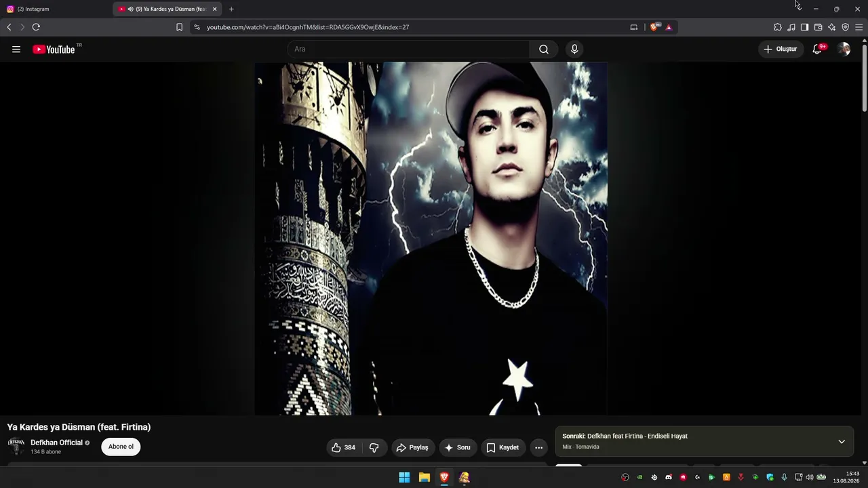Click the video player artwork
This screenshot has height=488, width=868.
tap(431, 239)
